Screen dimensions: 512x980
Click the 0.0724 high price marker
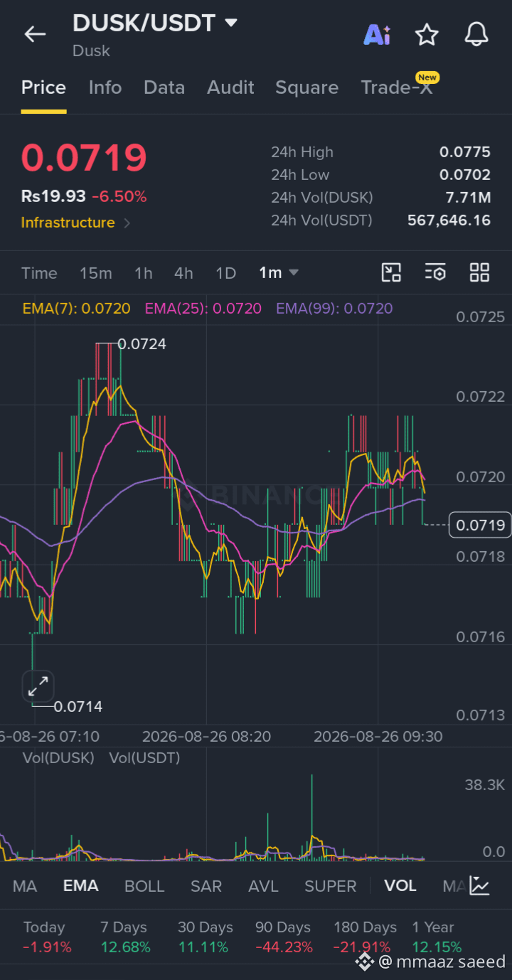tap(142, 344)
